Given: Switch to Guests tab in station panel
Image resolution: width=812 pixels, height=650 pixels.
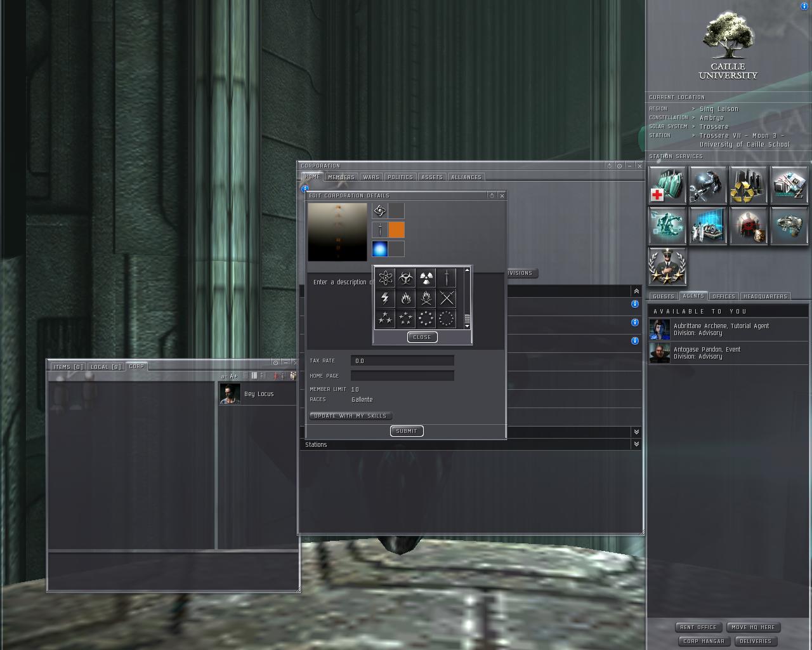Looking at the screenshot, I should click(664, 296).
